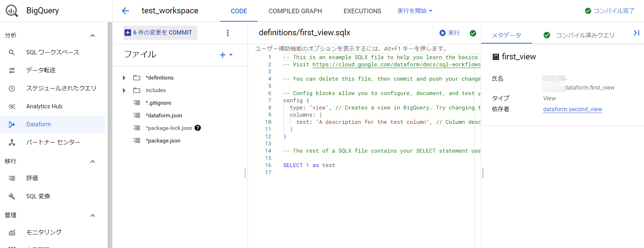Click the editor/metadata panel resize handle
The height and width of the screenshot is (248, 644).
coord(483,173)
